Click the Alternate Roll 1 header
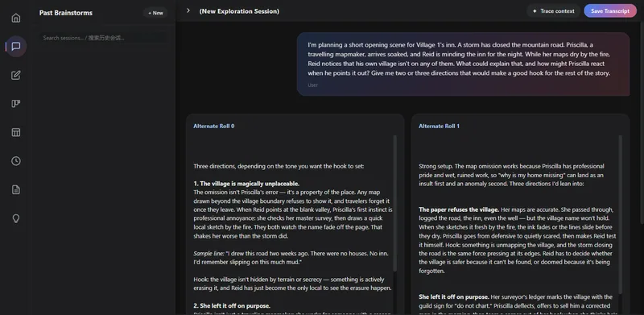Image resolution: width=644 pixels, height=315 pixels. [x=439, y=126]
